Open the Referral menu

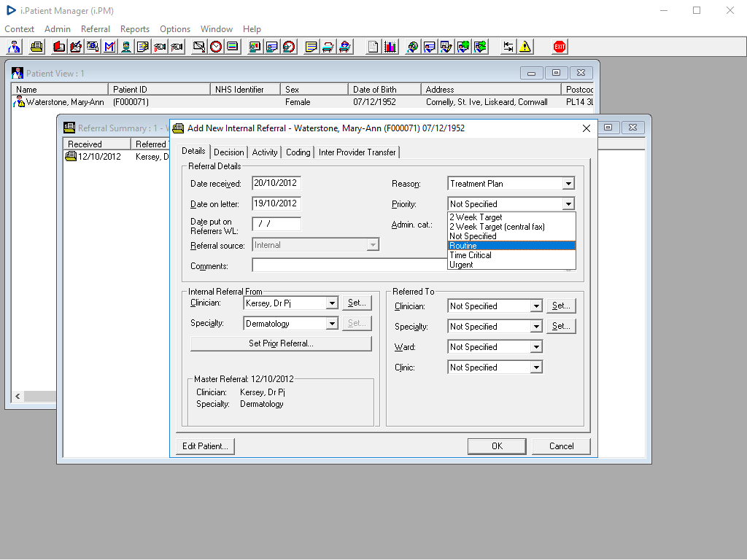[x=96, y=29]
